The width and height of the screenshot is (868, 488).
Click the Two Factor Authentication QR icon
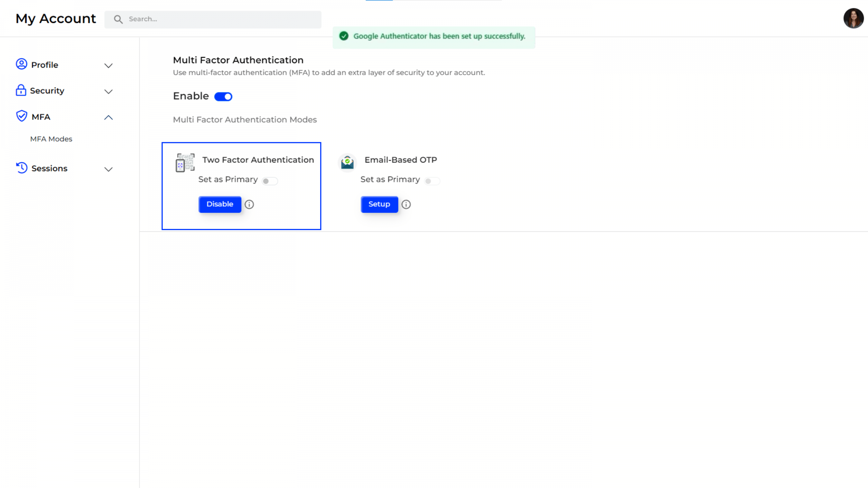(x=185, y=163)
